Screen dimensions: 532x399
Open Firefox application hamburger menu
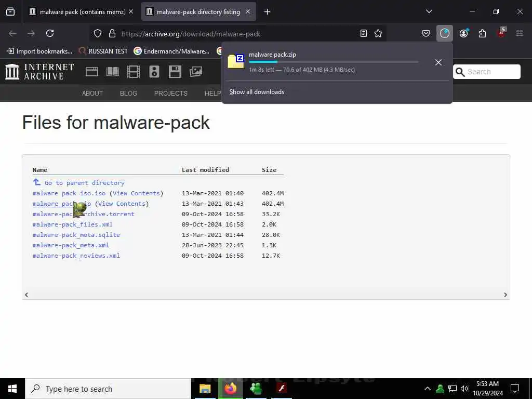pos(520,33)
